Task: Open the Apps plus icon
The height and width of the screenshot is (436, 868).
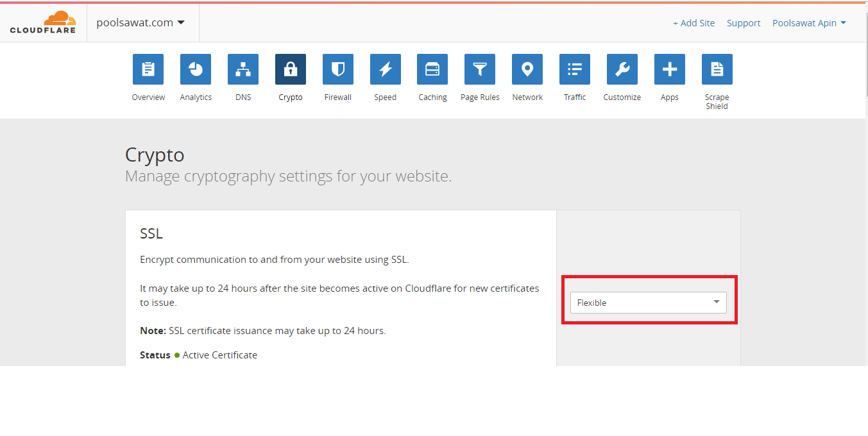Action: tap(670, 69)
